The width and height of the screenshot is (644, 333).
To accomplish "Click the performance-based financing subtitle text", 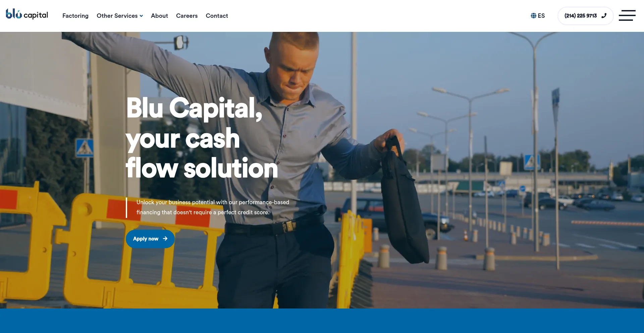I will tap(213, 207).
